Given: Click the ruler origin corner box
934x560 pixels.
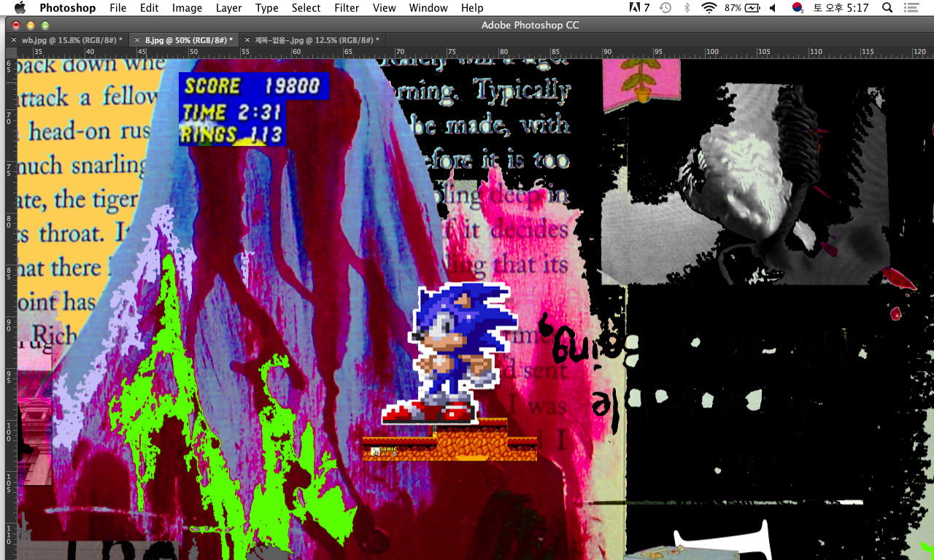Looking at the screenshot, I should 11,52.
